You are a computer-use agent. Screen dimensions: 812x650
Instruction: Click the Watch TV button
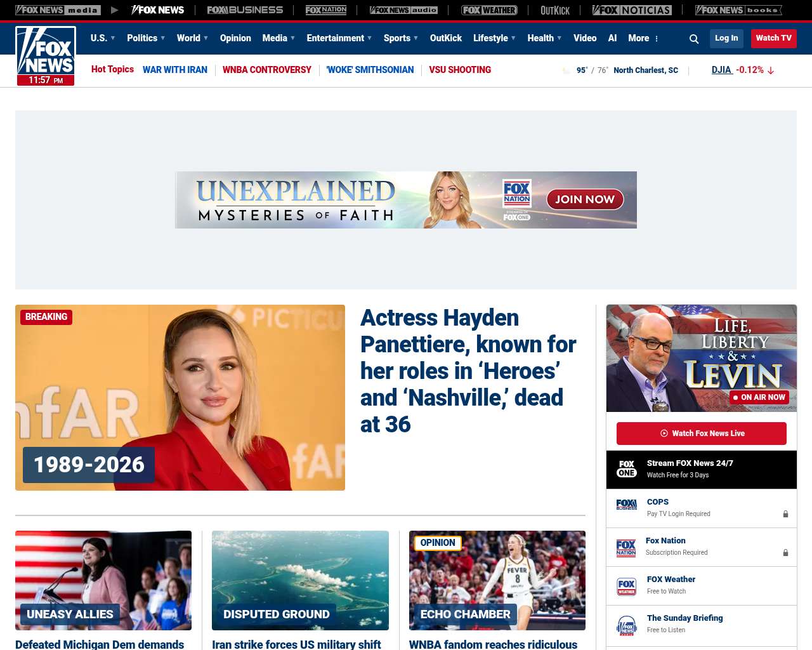(774, 38)
